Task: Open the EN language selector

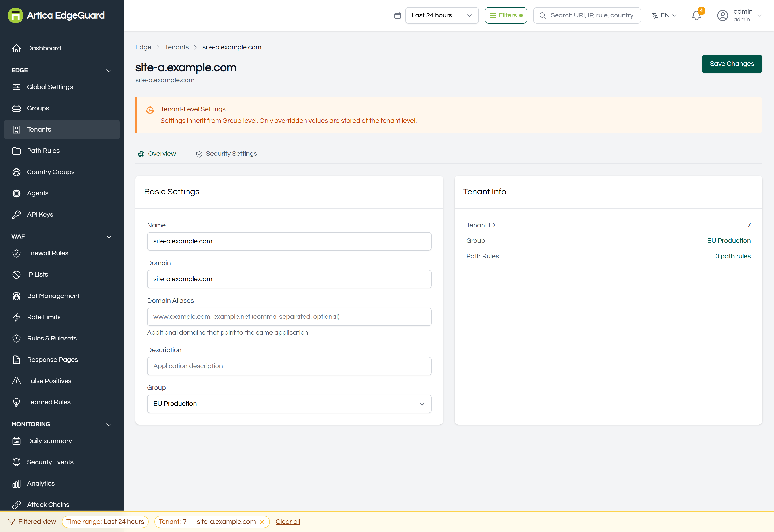Action: click(x=664, y=15)
